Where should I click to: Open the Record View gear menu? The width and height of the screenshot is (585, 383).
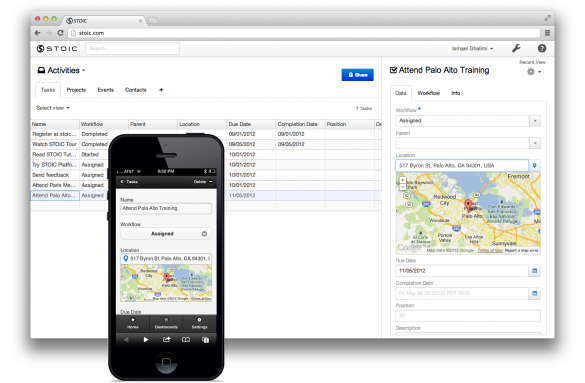coord(534,72)
